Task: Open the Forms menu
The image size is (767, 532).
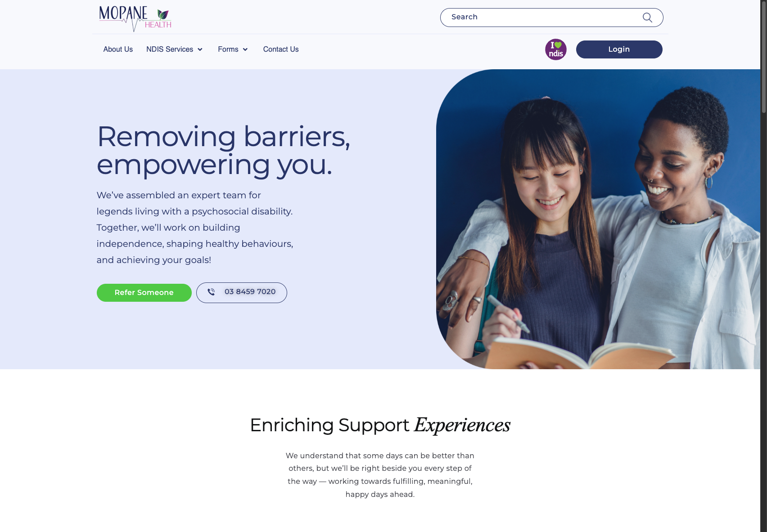Action: tap(228, 49)
